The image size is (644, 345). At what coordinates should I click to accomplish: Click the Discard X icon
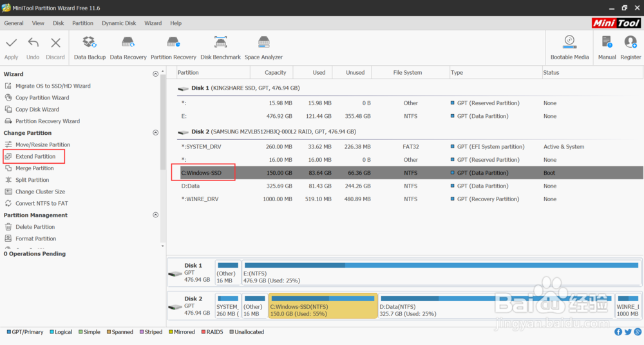[x=55, y=43]
